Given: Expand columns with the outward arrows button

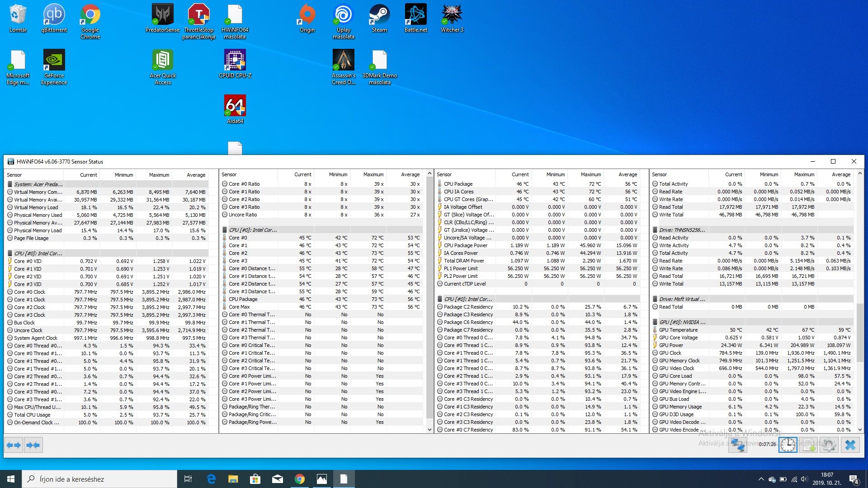Looking at the screenshot, I should [x=14, y=445].
